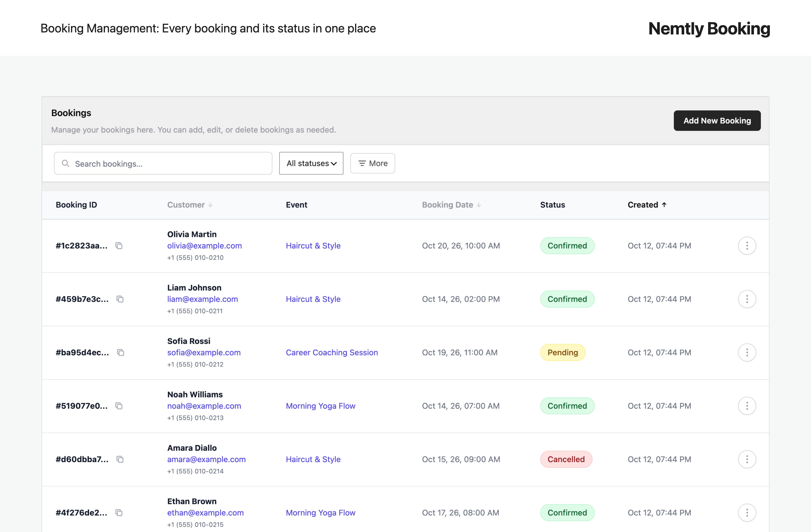The image size is (811, 532).
Task: Click the search magnifier icon
Action: (x=65, y=163)
